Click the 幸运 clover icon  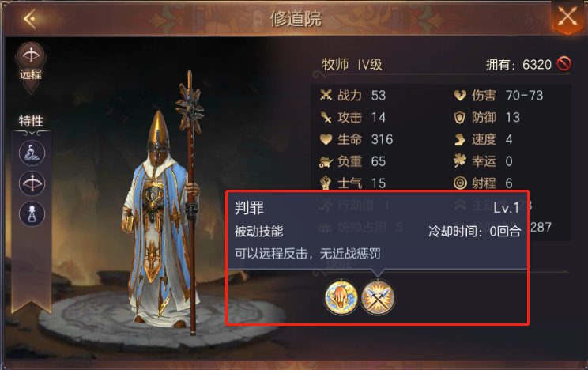(460, 161)
